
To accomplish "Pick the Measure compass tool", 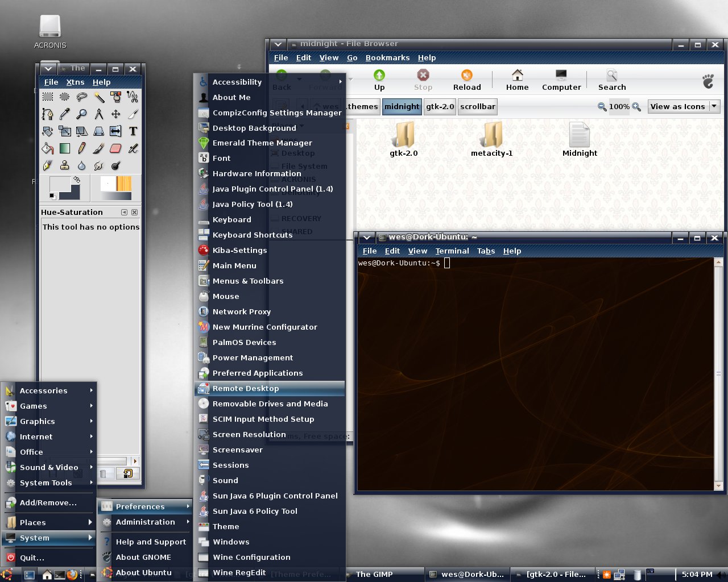I will click(x=99, y=114).
